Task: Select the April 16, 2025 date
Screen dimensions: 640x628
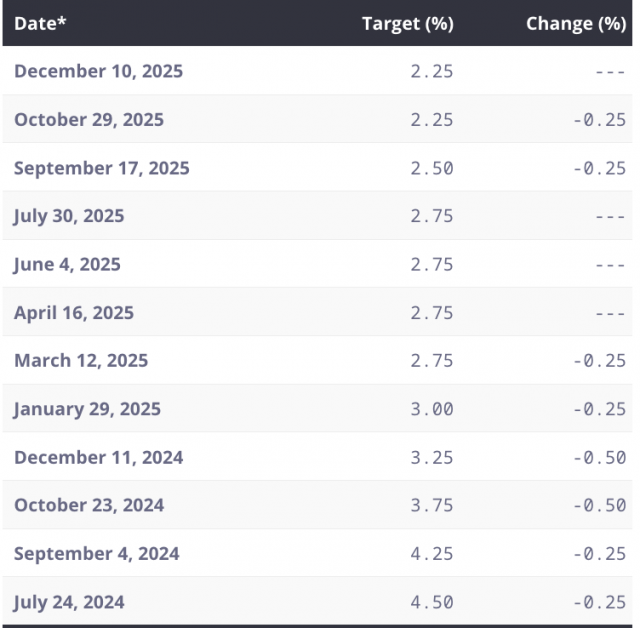Action: click(74, 313)
